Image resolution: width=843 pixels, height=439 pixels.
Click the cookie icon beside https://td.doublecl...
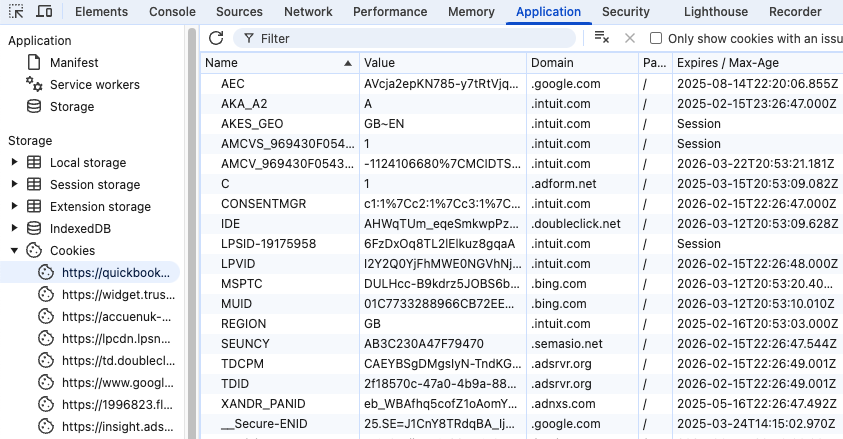pos(46,361)
